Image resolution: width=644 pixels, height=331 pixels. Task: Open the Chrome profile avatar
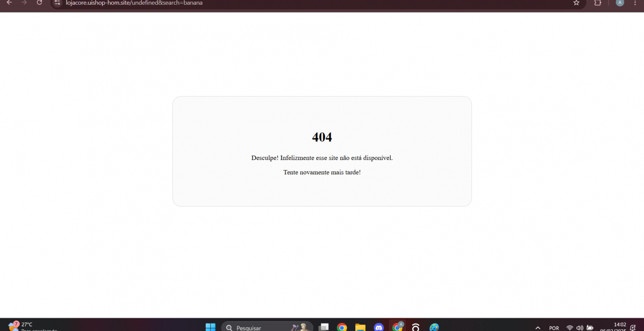pyautogui.click(x=620, y=3)
